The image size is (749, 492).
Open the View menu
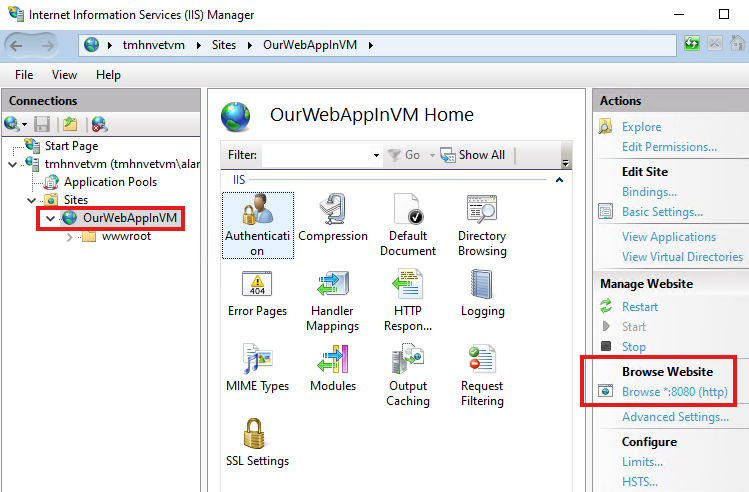(64, 75)
